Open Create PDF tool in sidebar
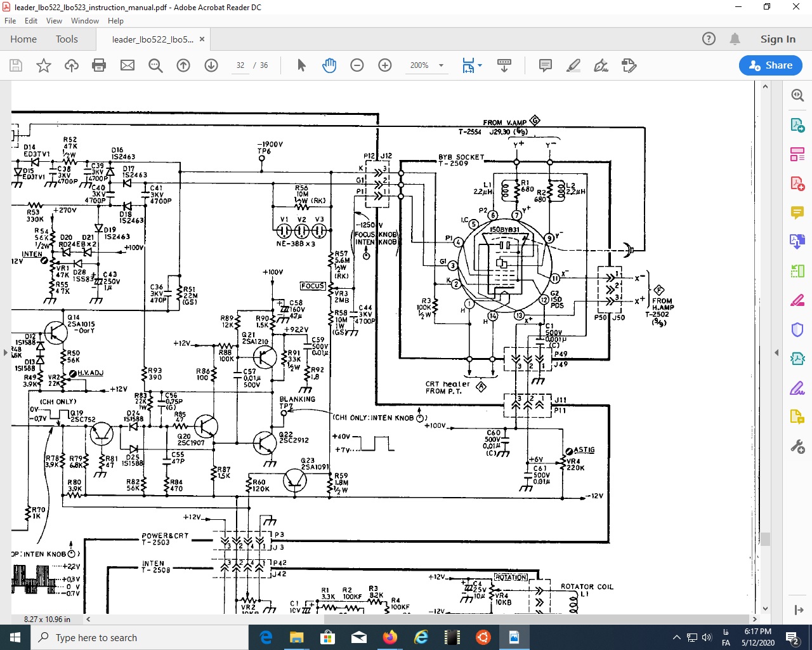 click(797, 183)
